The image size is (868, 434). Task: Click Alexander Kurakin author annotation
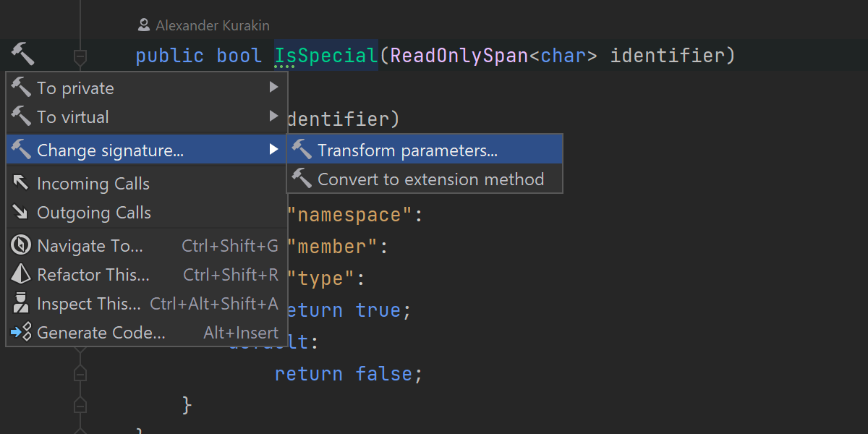212,26
